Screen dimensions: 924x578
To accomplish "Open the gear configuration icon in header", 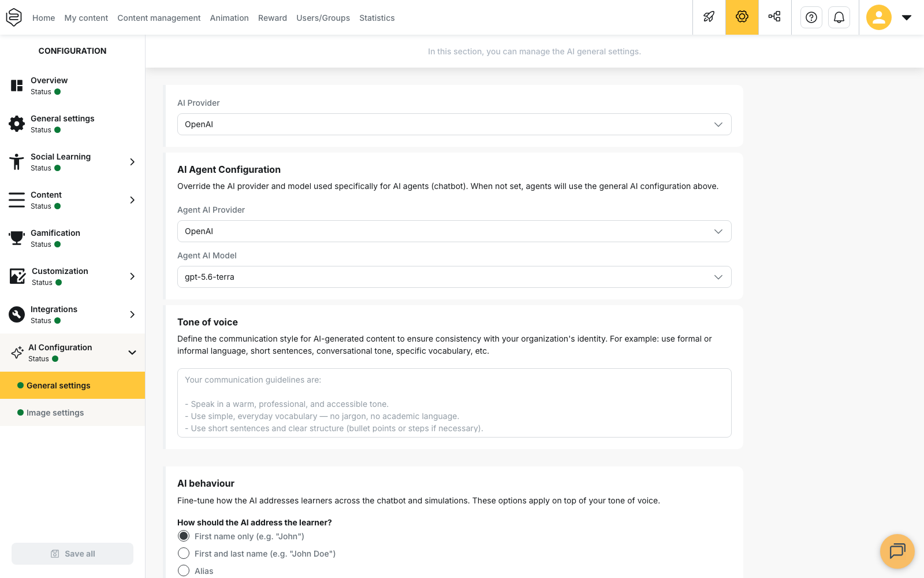I will pyautogui.click(x=742, y=17).
